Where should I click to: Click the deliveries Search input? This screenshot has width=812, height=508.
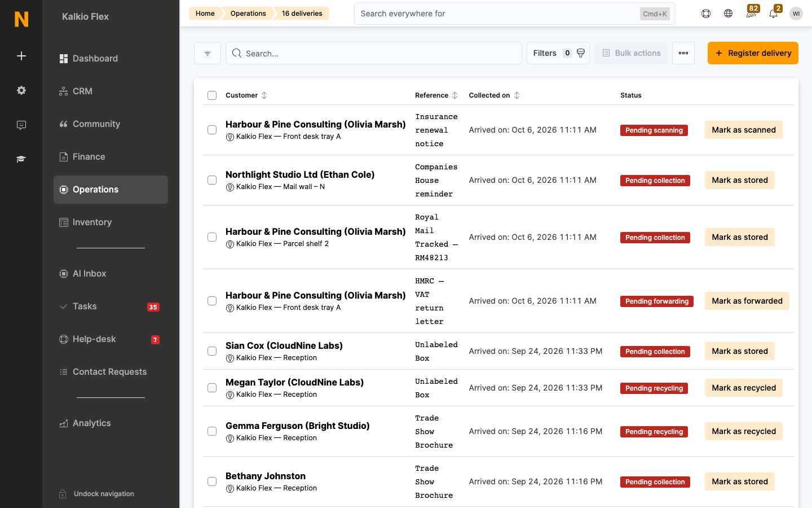(x=374, y=53)
